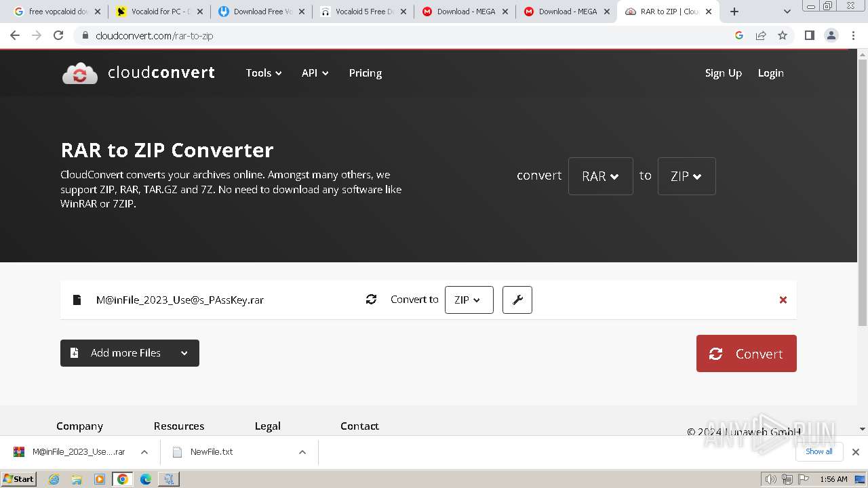Click the lock icon before the URL

coord(85,35)
